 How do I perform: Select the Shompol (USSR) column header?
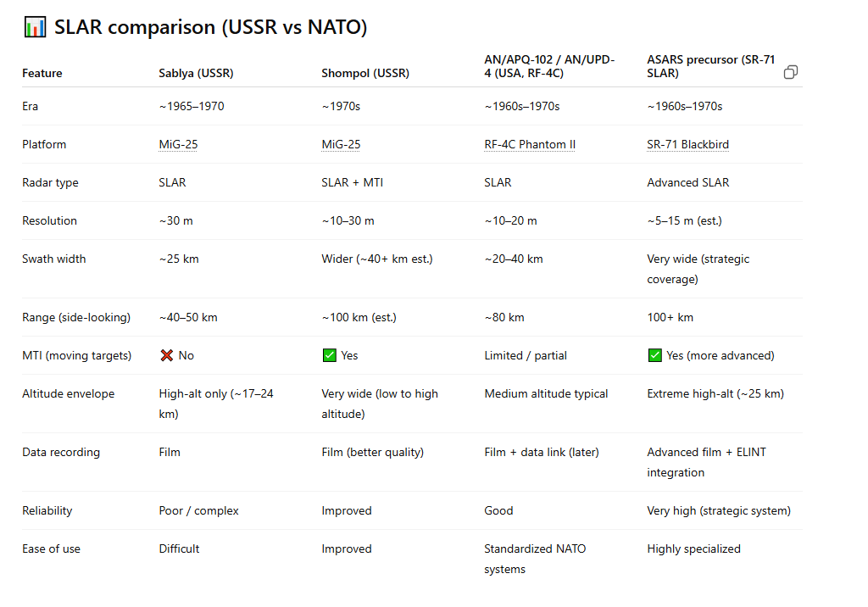(x=365, y=73)
